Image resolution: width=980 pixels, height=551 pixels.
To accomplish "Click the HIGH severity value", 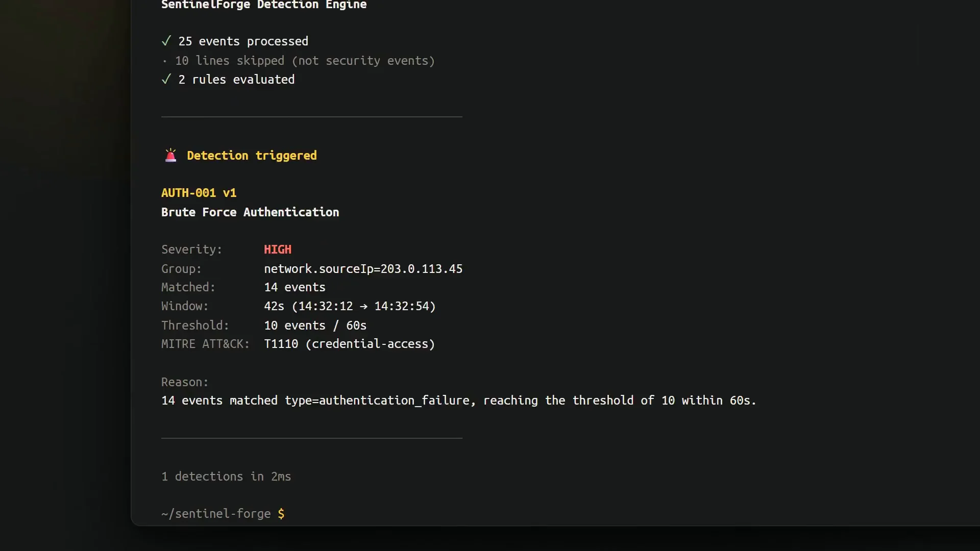I will click(x=278, y=249).
